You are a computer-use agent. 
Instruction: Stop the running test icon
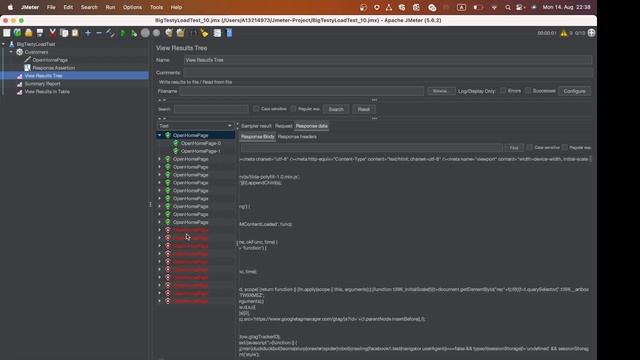click(145, 33)
